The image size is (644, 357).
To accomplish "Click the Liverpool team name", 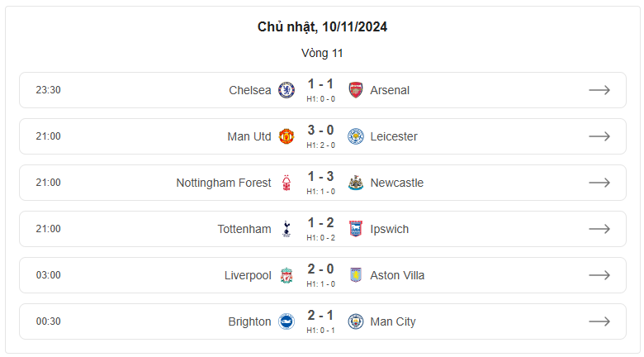I will (248, 275).
